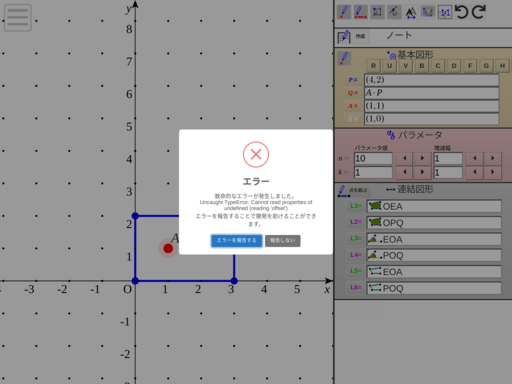The width and height of the screenshot is (512, 384).
Task: Toggle the Q= point label
Action: pos(353,93)
